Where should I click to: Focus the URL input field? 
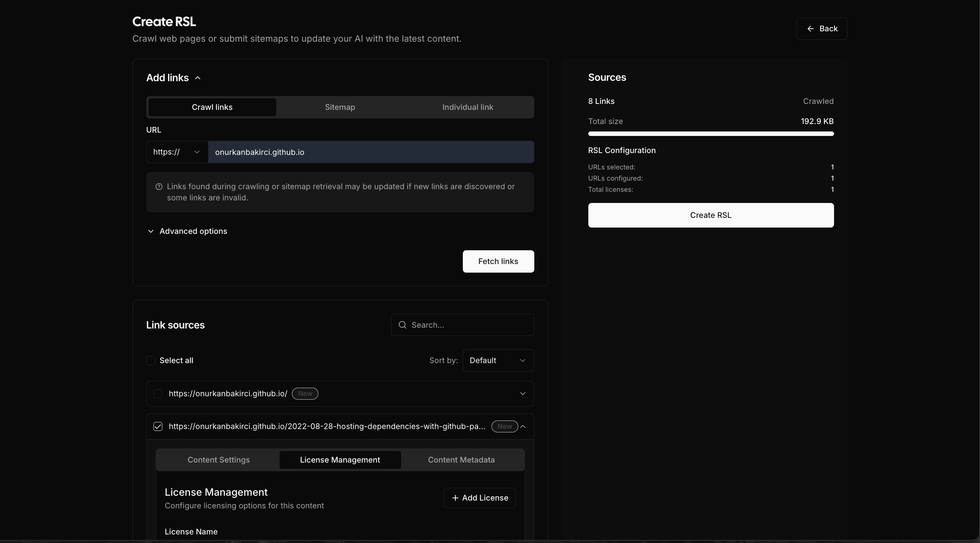tap(371, 152)
